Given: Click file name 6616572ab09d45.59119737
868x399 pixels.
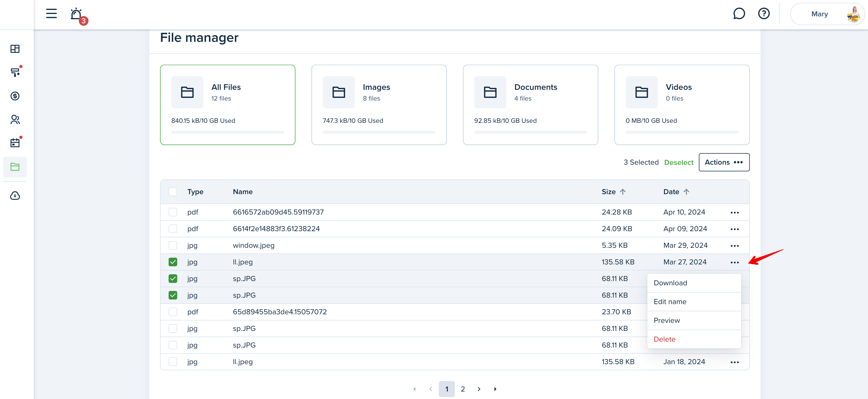Looking at the screenshot, I should tap(278, 212).
